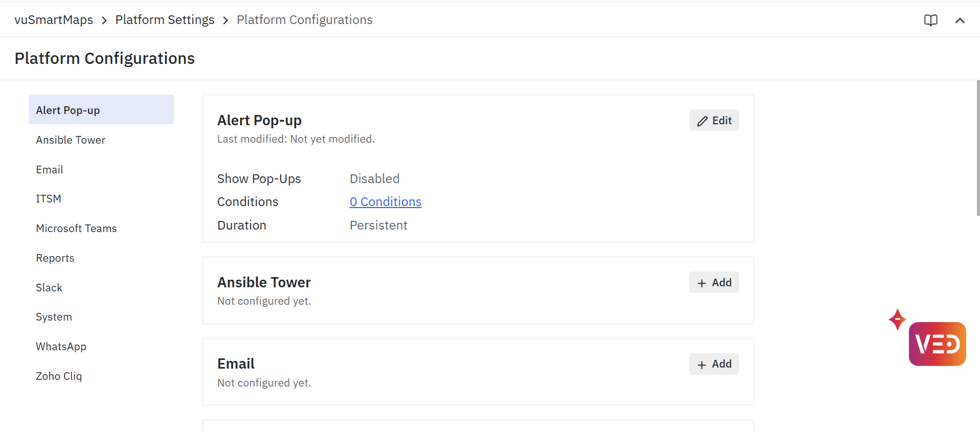Click the Edit button for Alert Pop-up
Image resolution: width=980 pixels, height=432 pixels.
714,121
